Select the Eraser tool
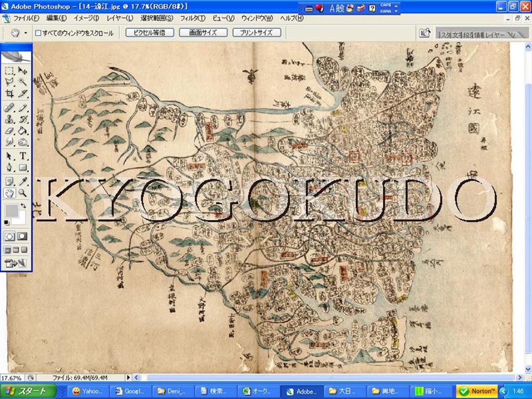532x399 pixels. tap(9, 130)
